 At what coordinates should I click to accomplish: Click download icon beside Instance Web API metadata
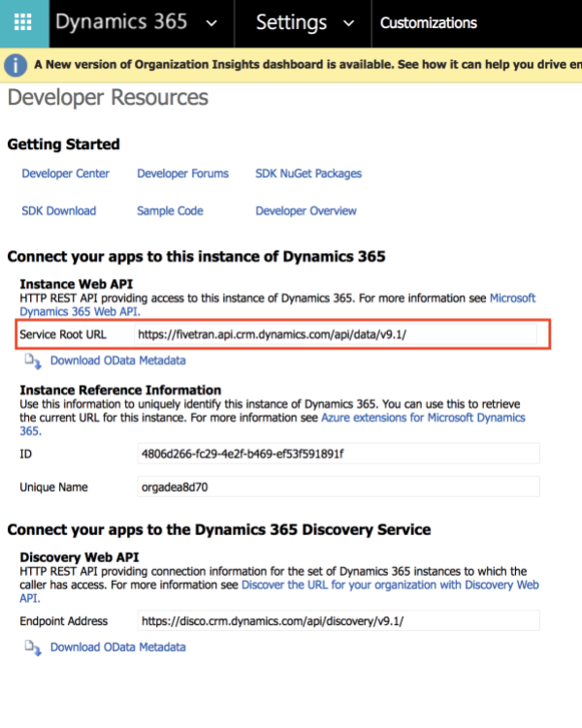tap(33, 362)
